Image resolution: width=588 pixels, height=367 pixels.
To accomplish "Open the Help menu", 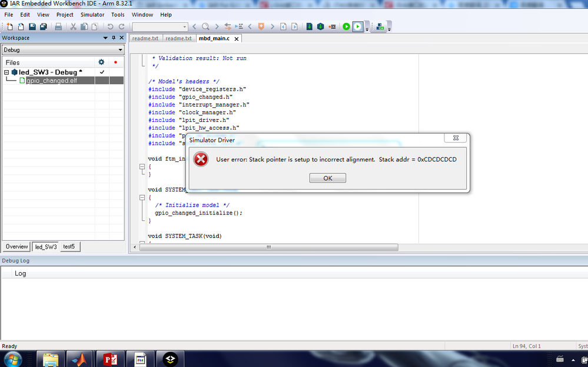I will point(166,15).
